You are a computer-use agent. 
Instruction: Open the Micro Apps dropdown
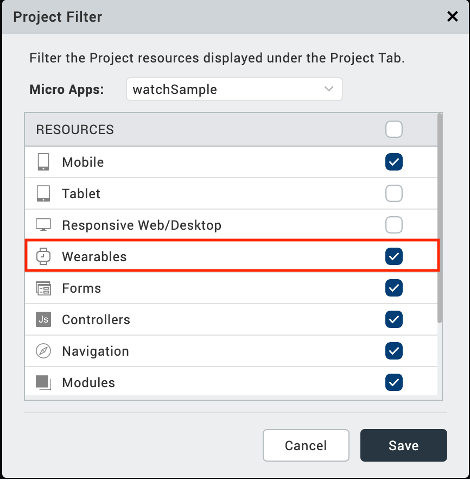234,89
